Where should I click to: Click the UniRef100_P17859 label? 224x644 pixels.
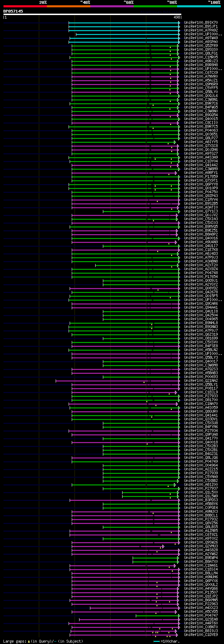click(x=201, y=177)
